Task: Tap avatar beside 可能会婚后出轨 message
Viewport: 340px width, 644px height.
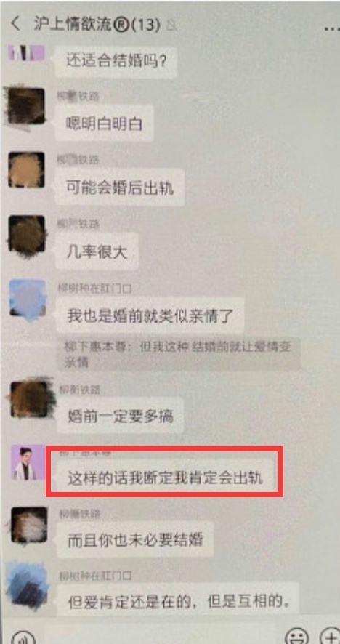Action: point(26,170)
